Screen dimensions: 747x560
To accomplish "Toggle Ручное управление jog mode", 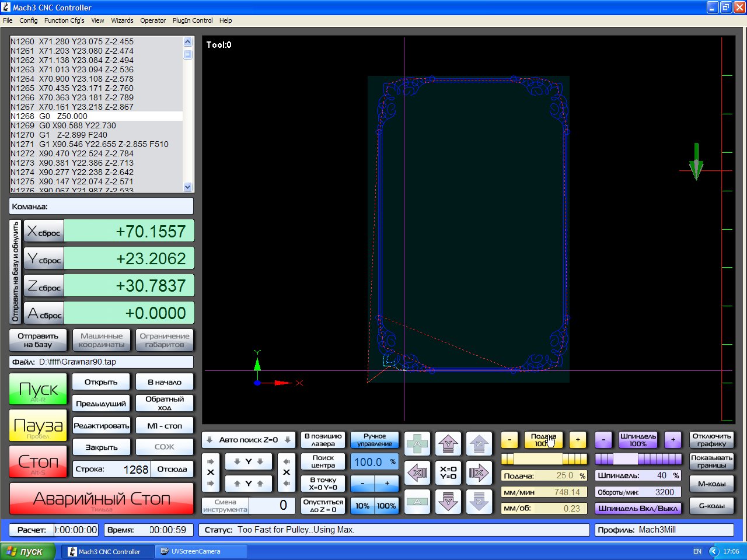I will click(x=375, y=440).
